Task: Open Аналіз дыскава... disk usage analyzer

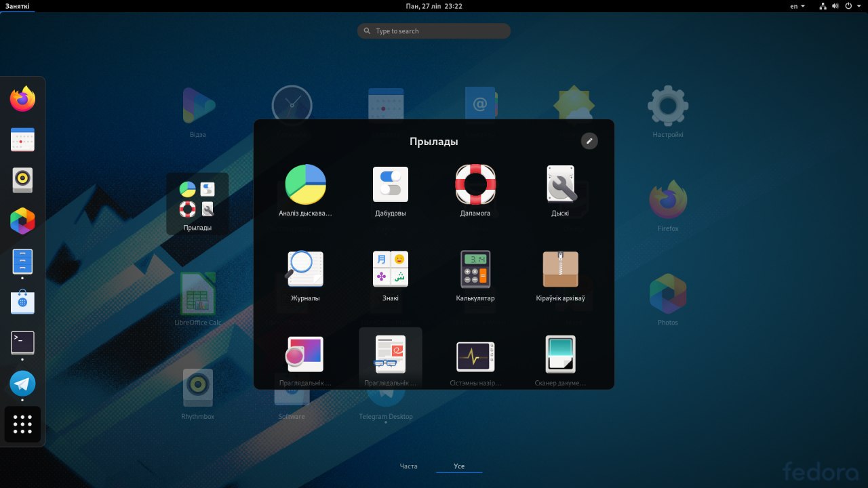Action: [x=306, y=190]
